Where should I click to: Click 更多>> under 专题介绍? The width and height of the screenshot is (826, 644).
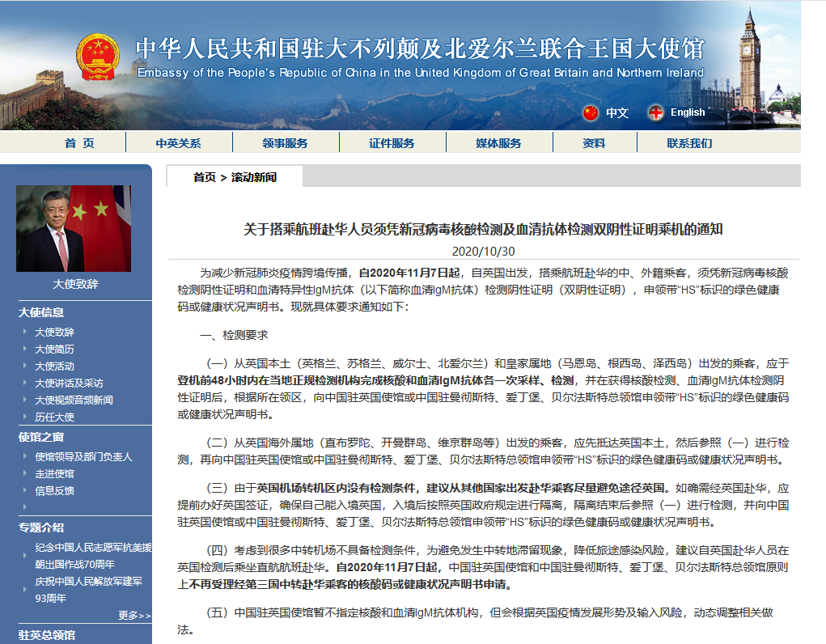(x=134, y=616)
